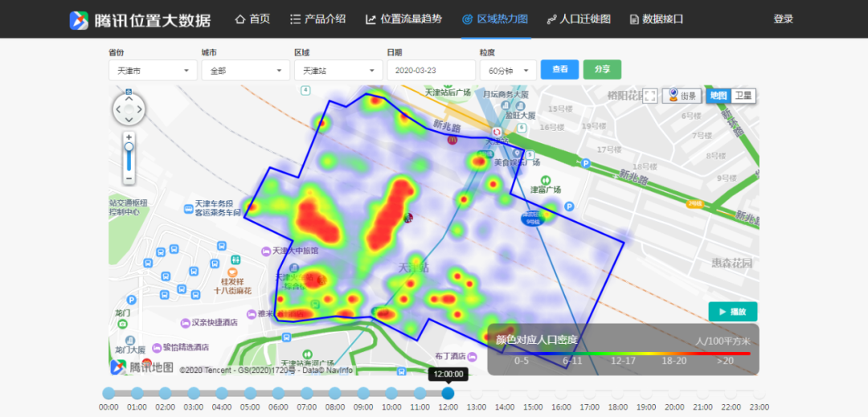Select the 11:00 timeline marker
The image size is (868, 417).
(x=420, y=393)
